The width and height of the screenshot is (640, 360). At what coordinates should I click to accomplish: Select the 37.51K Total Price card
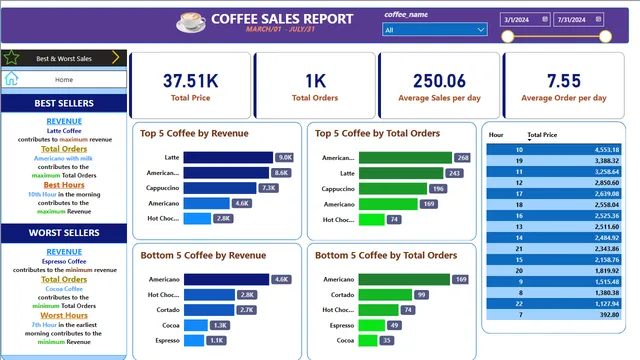click(190, 85)
